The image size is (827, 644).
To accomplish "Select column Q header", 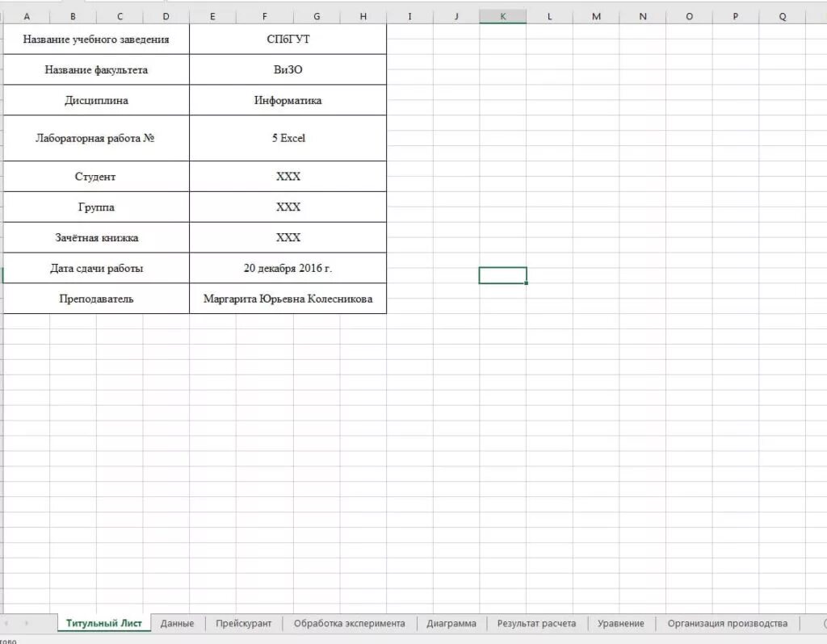I will [x=782, y=16].
